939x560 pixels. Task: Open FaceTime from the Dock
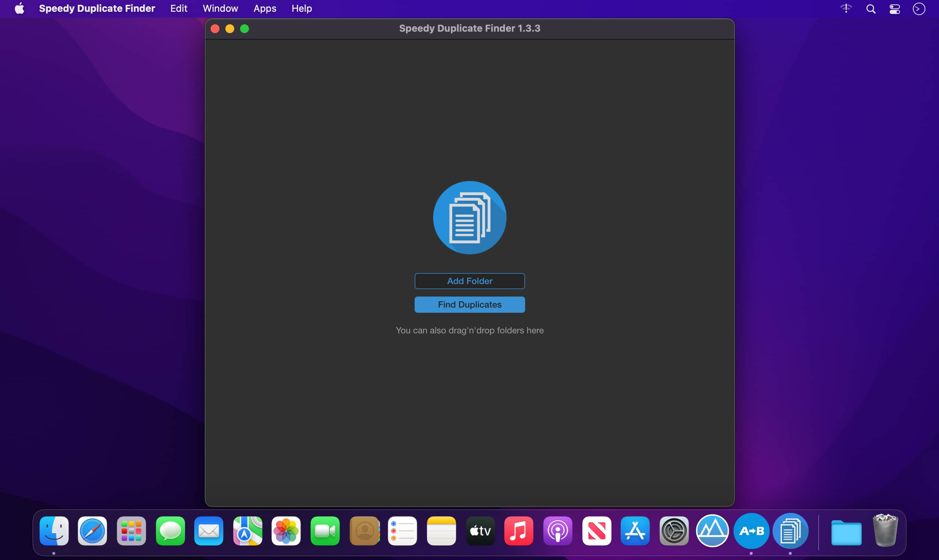point(325,531)
